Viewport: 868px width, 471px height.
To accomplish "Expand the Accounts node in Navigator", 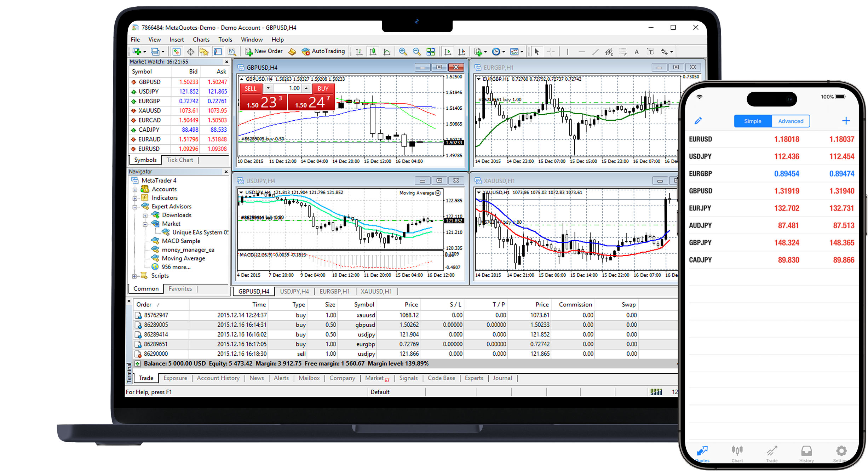I will click(x=135, y=190).
